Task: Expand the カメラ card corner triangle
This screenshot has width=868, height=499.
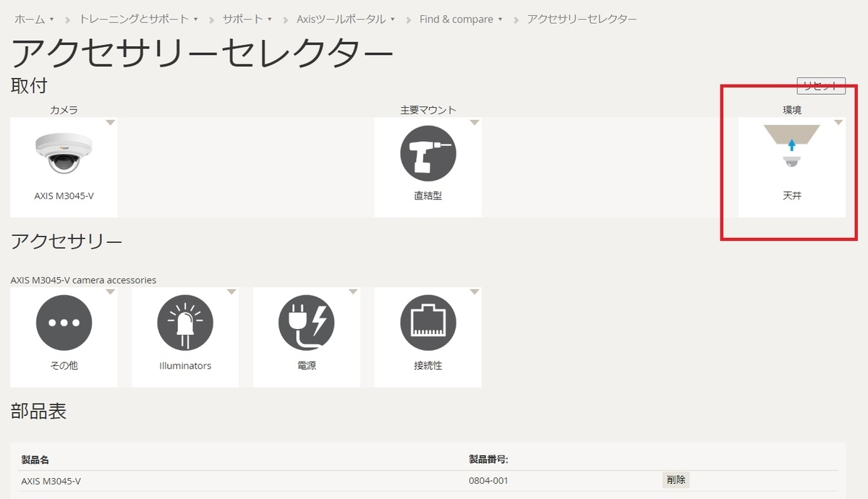Action: (x=111, y=122)
